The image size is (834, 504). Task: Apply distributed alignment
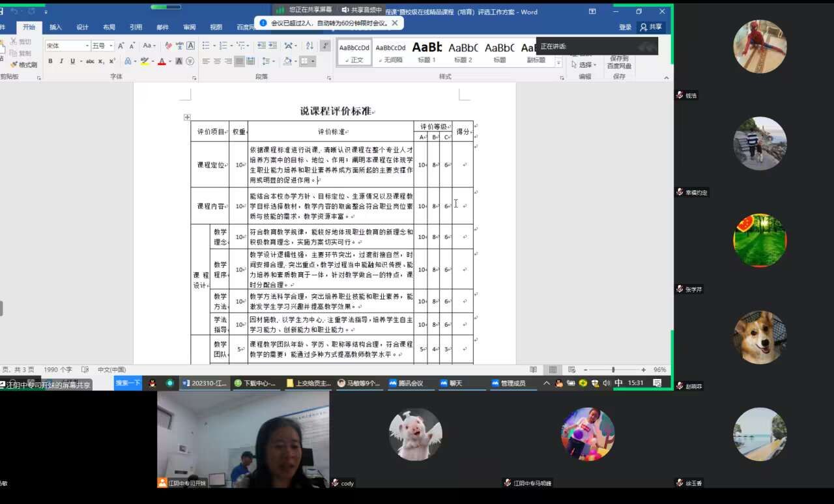click(250, 61)
